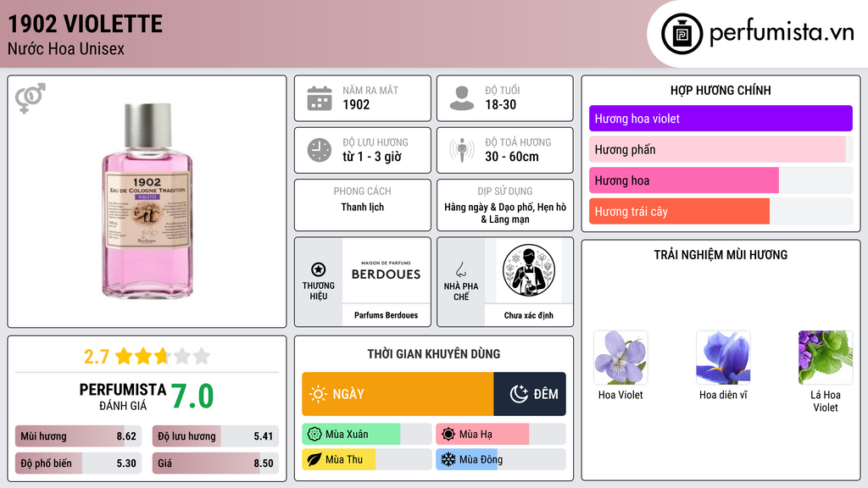Click the Nước Hoa Unisex subtitle
868x488 pixels.
coord(66,48)
